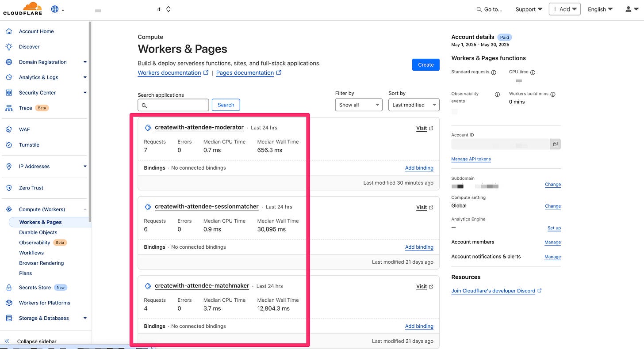The image size is (644, 349).
Task: Click the info icon next to Workers build mins
Action: (x=553, y=94)
